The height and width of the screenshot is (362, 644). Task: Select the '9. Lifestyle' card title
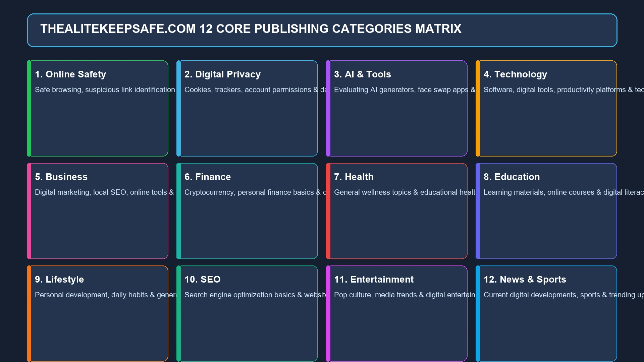(x=59, y=280)
